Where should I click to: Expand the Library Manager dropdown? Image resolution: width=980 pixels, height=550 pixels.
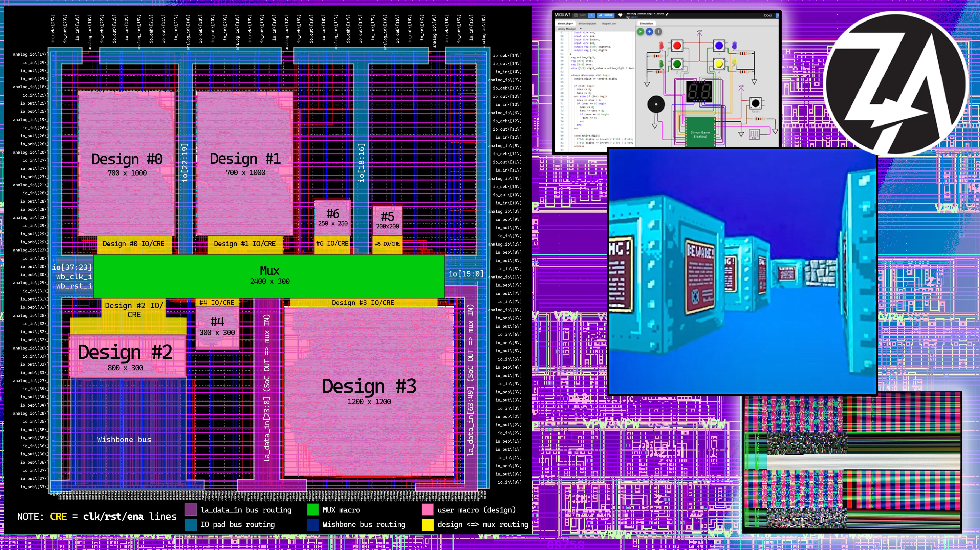click(x=581, y=29)
